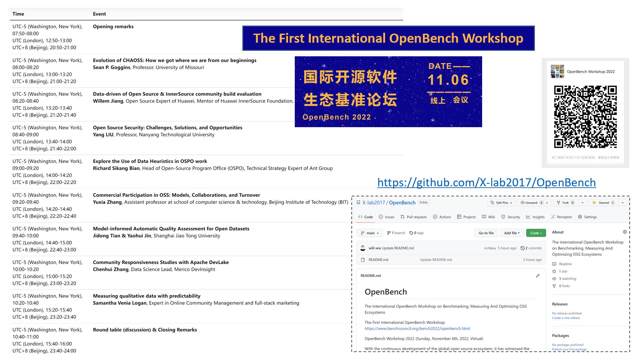Open the dropdown arrow next to Starred

pyautogui.click(x=623, y=203)
